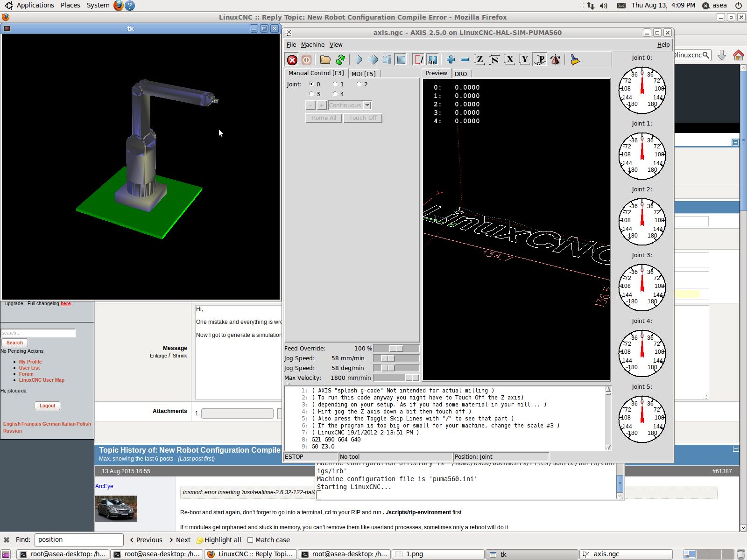Pause program execution in AXIS toolbar
The width and height of the screenshot is (747, 560).
[387, 60]
